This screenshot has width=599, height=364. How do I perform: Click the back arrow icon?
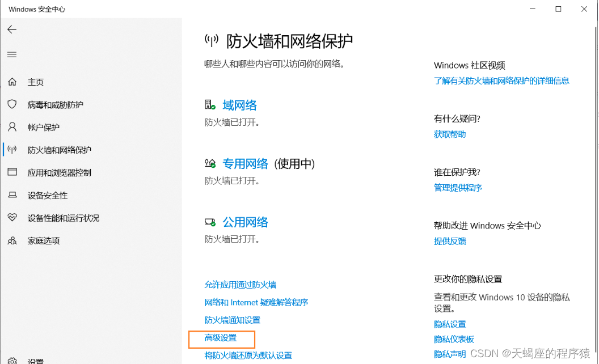pyautogui.click(x=12, y=29)
